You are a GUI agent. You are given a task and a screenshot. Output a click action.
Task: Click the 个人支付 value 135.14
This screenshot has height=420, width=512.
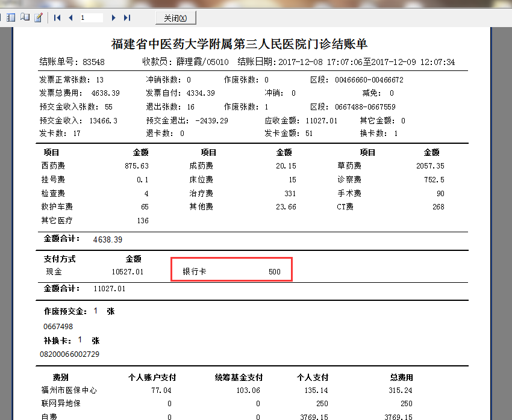click(316, 391)
